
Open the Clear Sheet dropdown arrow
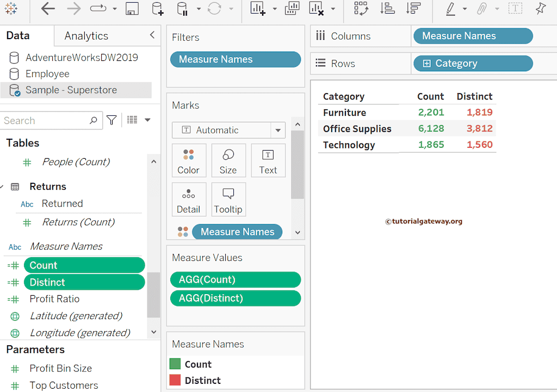pyautogui.click(x=333, y=9)
